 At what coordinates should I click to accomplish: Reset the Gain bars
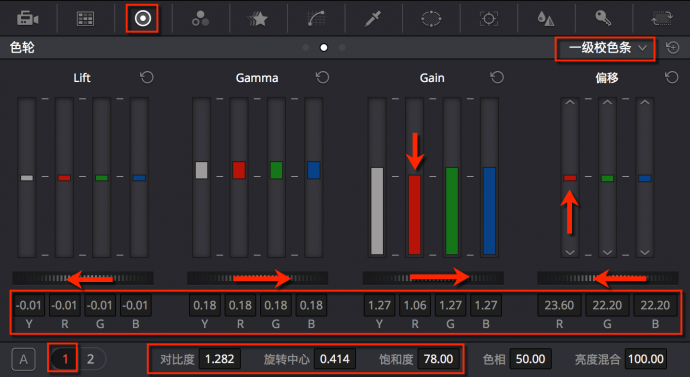pos(497,78)
